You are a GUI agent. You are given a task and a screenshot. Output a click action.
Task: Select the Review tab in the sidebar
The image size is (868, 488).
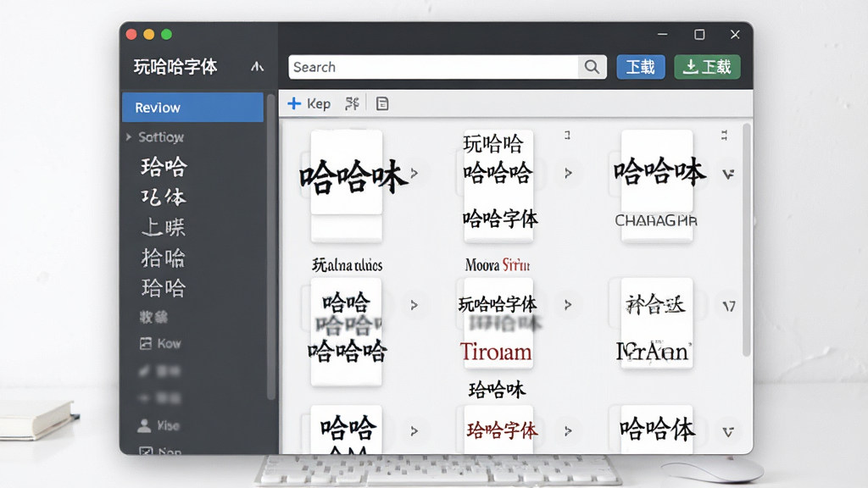pos(192,108)
